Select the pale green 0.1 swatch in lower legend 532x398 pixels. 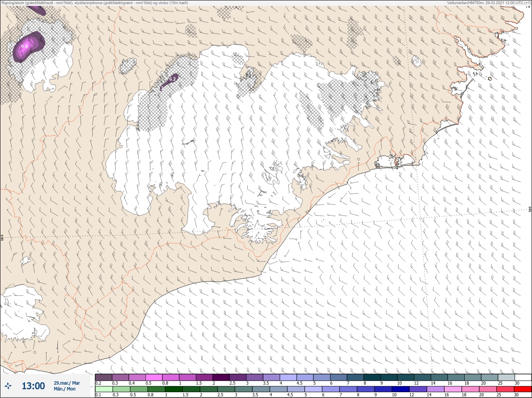point(104,389)
